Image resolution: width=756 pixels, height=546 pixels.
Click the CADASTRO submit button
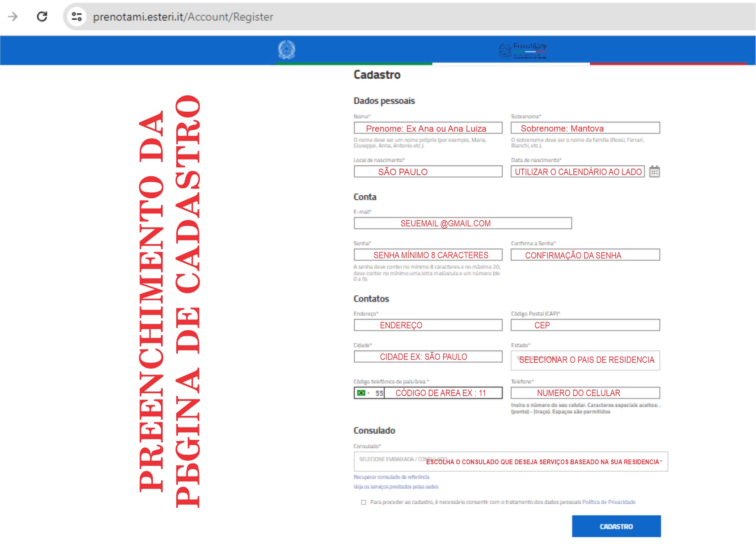(x=616, y=526)
